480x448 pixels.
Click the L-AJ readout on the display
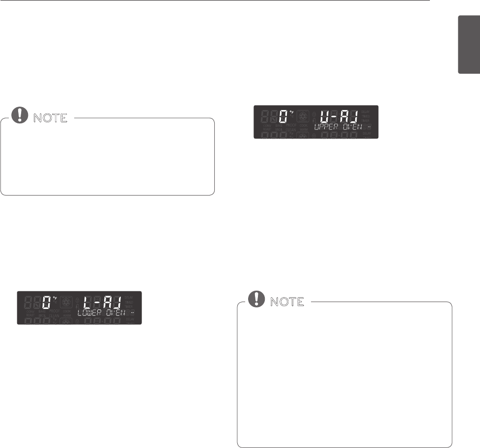(102, 302)
